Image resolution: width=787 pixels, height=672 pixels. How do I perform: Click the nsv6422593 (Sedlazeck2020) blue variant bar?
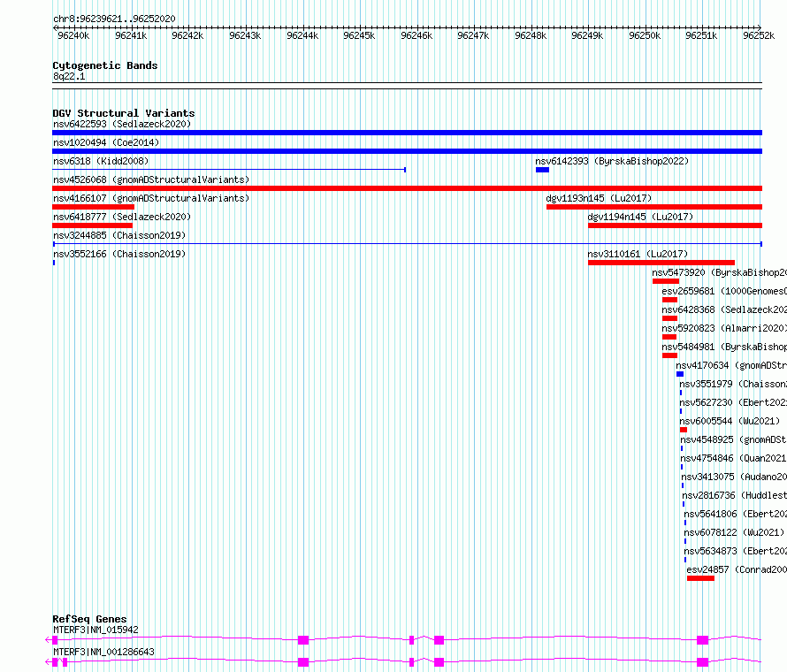[407, 133]
